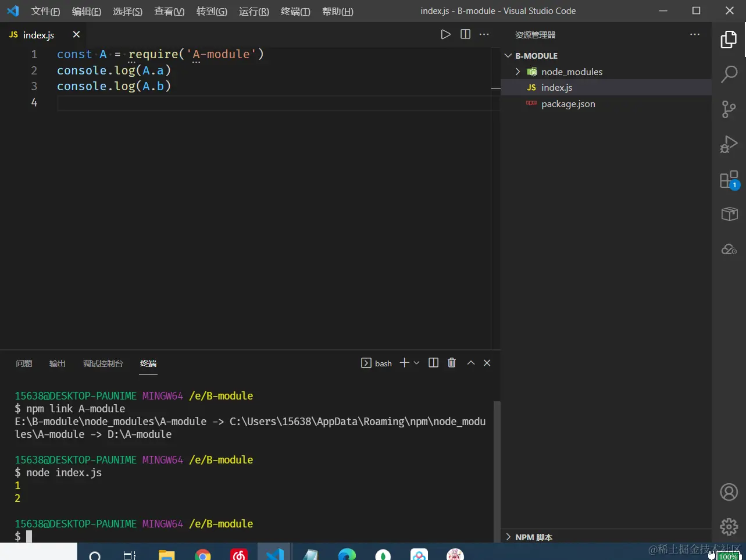
Task: Open the Source Control view
Action: click(729, 109)
